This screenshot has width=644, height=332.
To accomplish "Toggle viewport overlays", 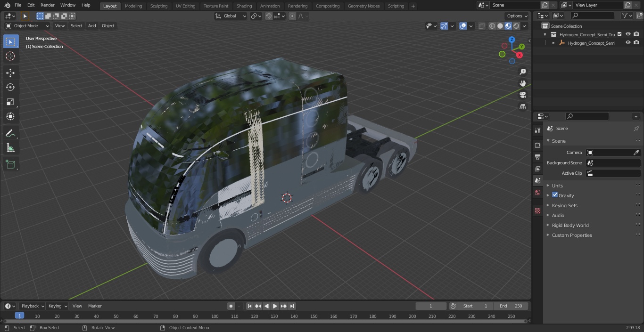I will point(463,26).
